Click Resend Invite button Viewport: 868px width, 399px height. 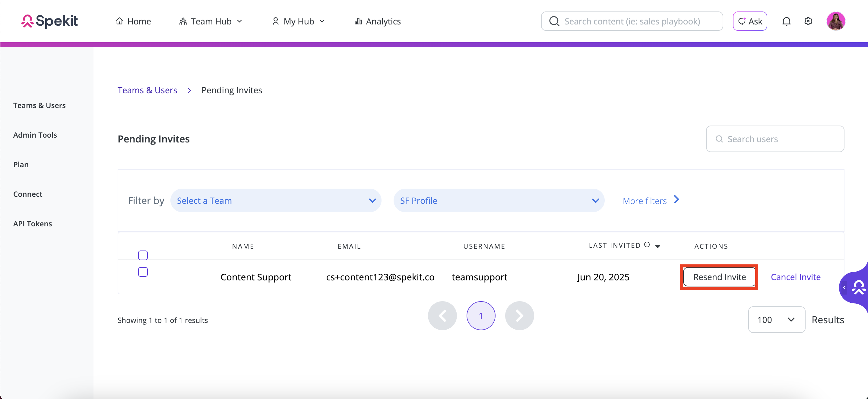coord(719,277)
